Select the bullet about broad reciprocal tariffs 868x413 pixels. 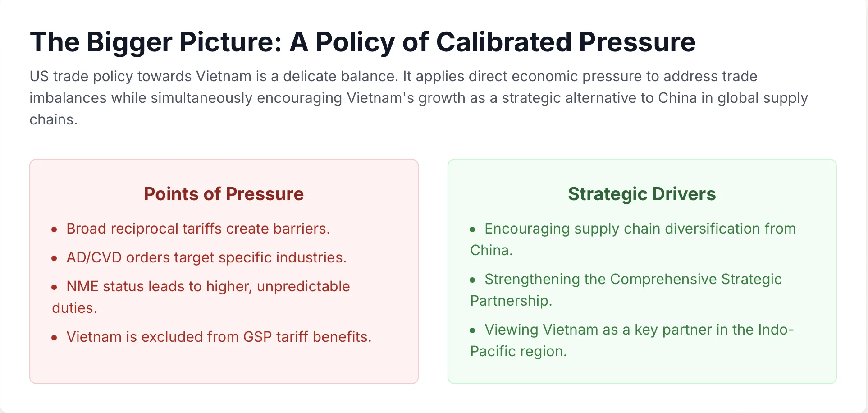point(198,229)
